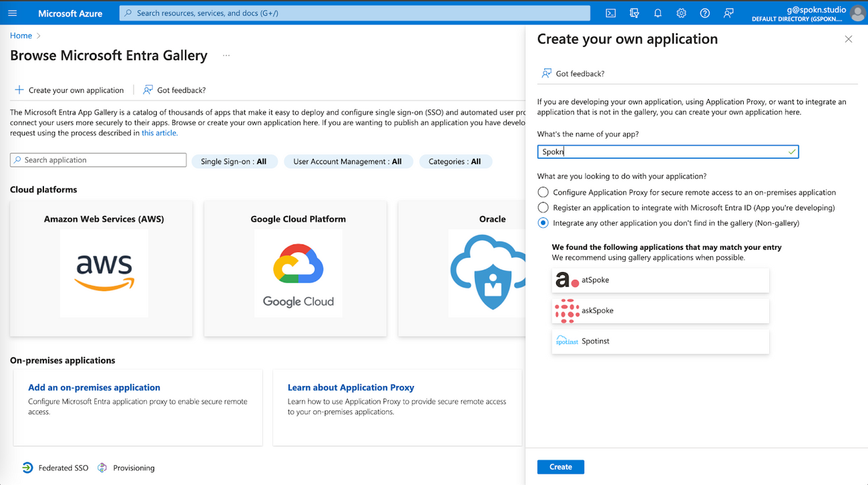Click the Amazon Web Services logo
The width and height of the screenshot is (868, 485).
coord(104,273)
